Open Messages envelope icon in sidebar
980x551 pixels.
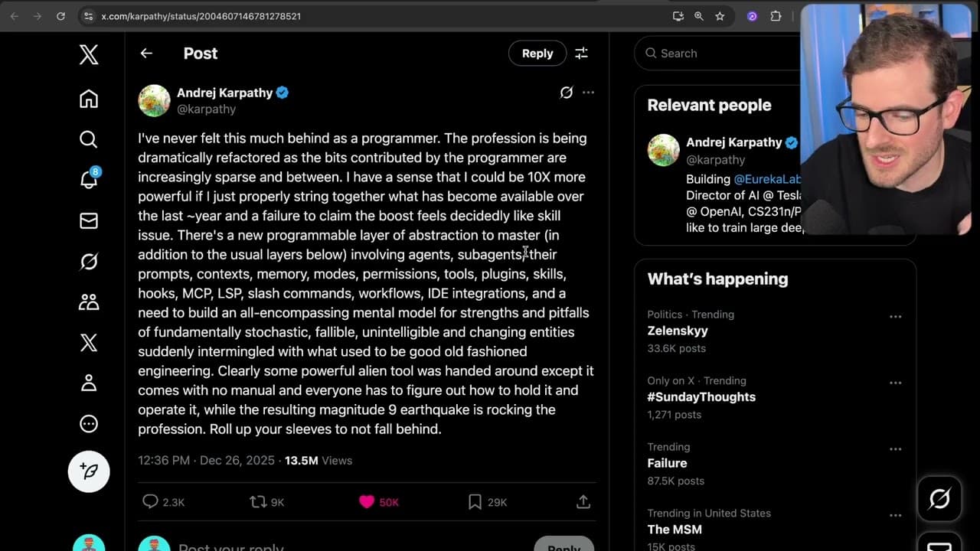(89, 220)
